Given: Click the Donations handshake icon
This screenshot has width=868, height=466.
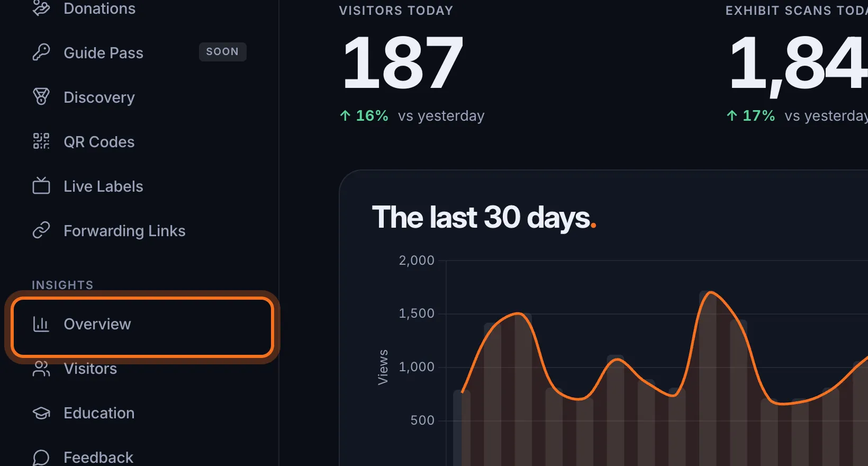Looking at the screenshot, I should pyautogui.click(x=41, y=8).
